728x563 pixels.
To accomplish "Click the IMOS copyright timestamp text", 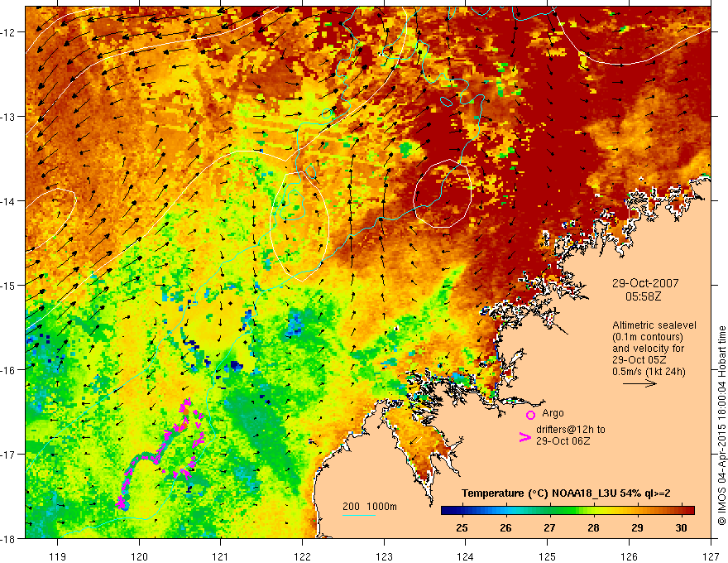I will click(721, 426).
